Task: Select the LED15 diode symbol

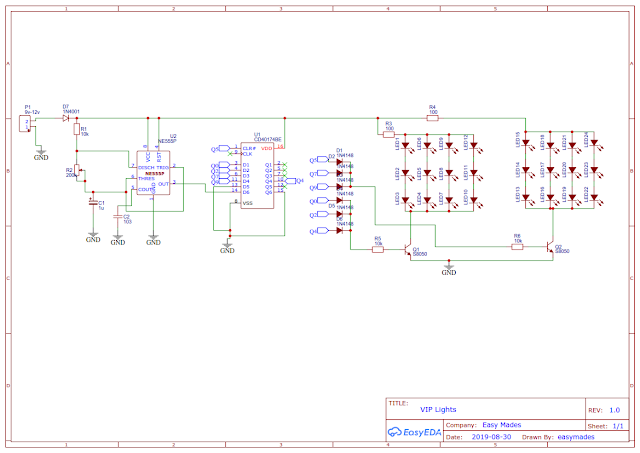Action: point(527,143)
